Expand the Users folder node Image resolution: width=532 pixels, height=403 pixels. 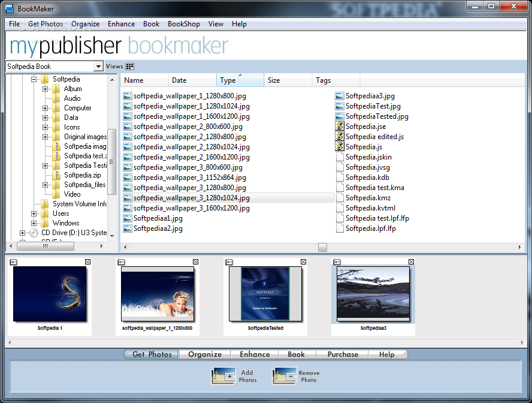tap(34, 213)
